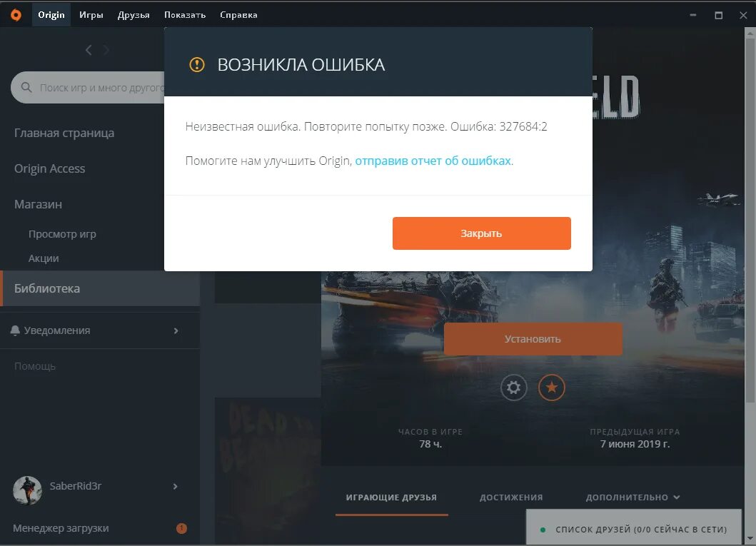Open the Список друзей chat panel

633,527
